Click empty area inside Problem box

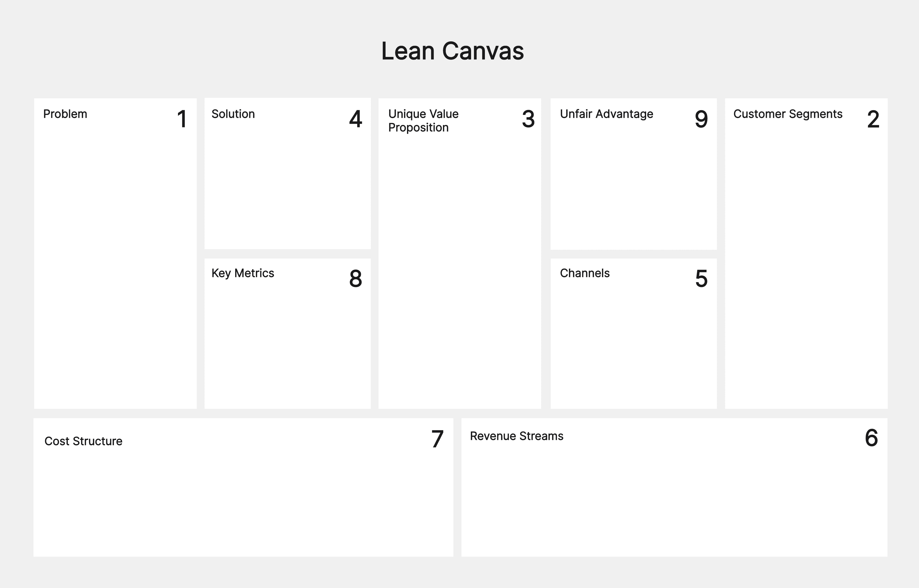115,267
